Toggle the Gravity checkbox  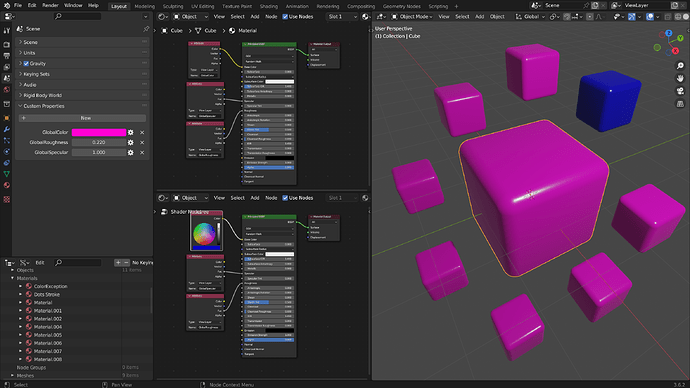coord(26,64)
